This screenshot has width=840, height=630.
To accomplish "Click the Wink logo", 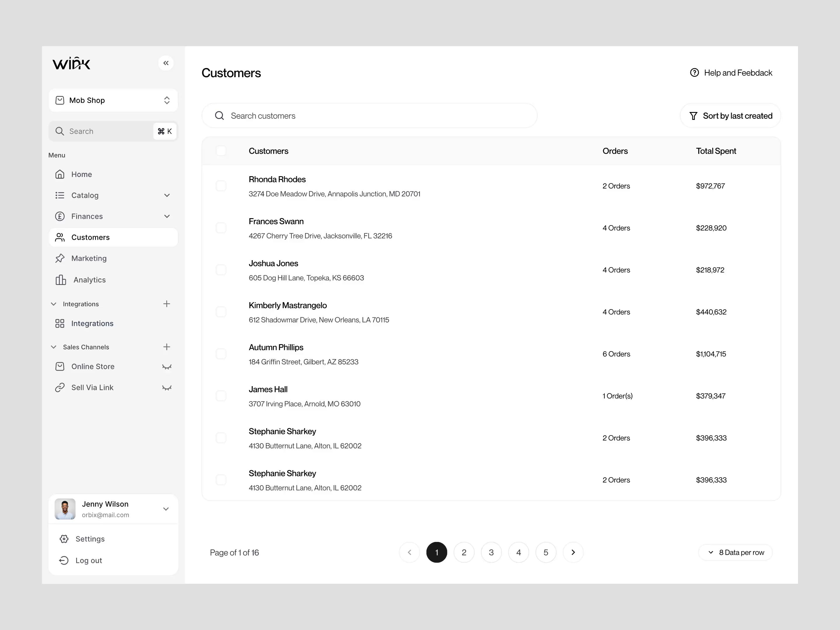I will coord(71,63).
